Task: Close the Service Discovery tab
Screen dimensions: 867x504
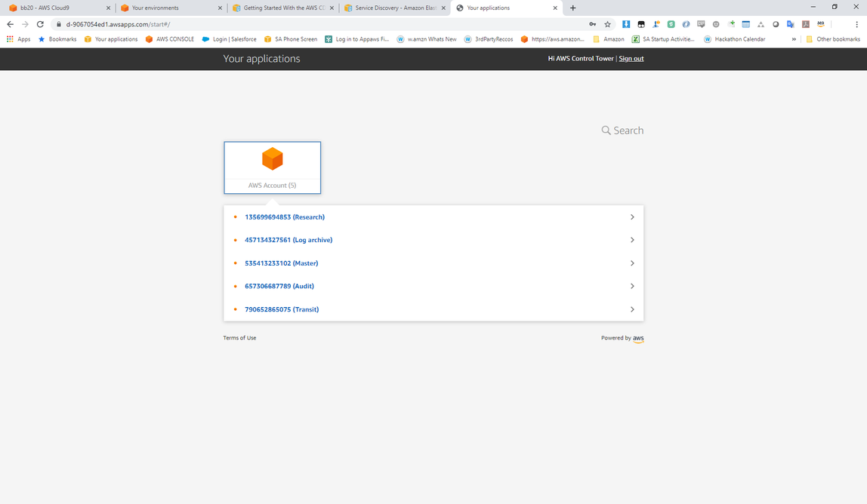Action: point(443,8)
